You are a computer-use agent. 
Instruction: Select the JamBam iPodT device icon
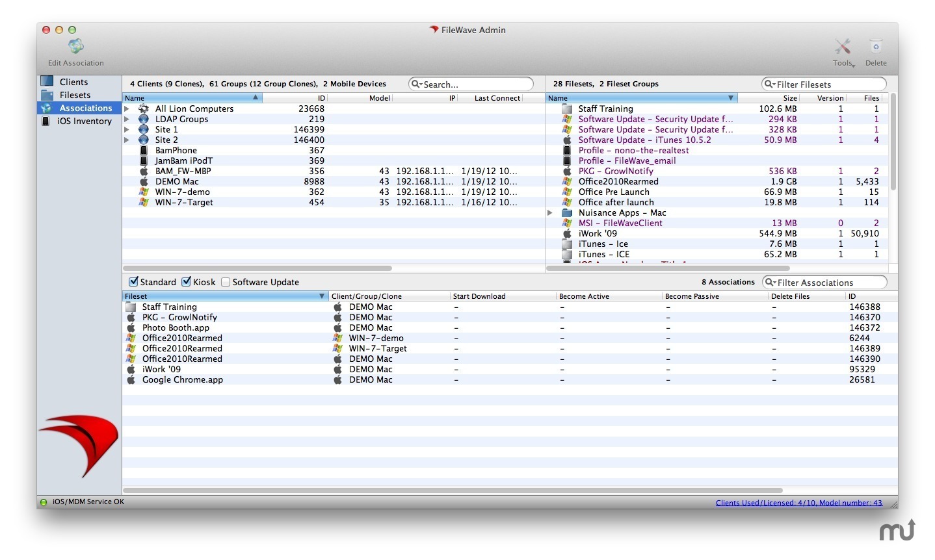[x=144, y=160]
